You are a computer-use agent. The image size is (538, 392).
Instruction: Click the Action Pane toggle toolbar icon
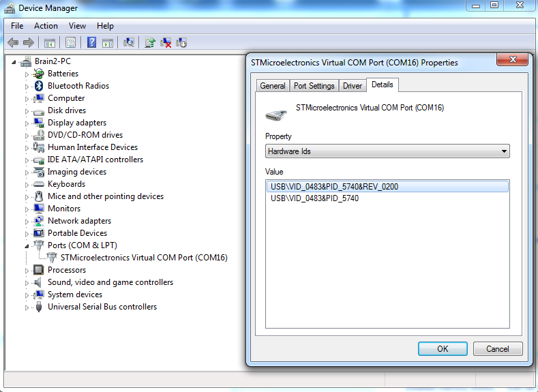click(108, 43)
